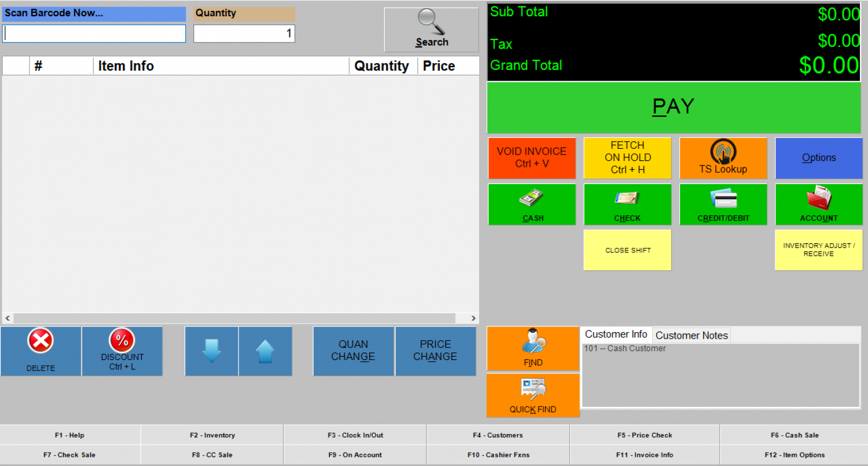
Task: Click the TS Lookup fingerprint icon
Action: pos(723,152)
